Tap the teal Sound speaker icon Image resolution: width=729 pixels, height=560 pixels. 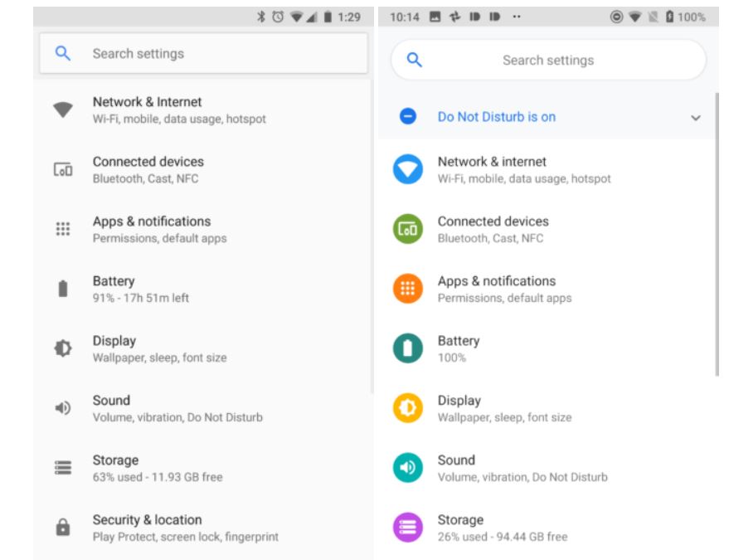click(x=407, y=468)
